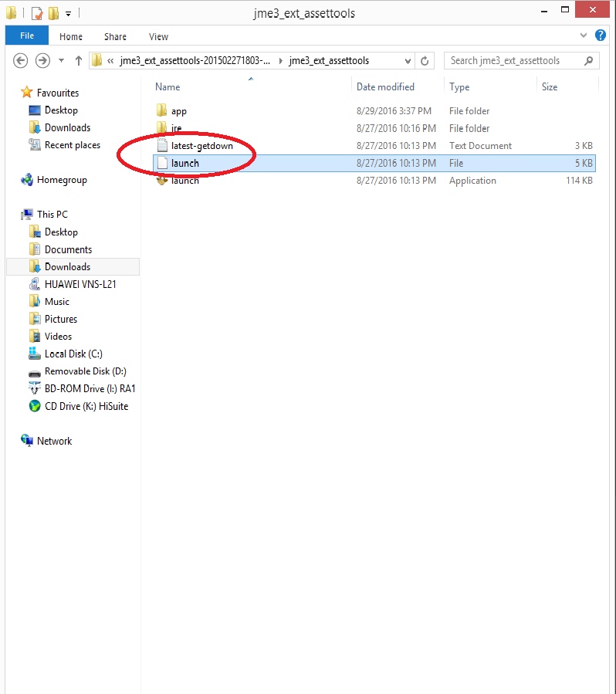Click the Favourites star icon

[26, 92]
